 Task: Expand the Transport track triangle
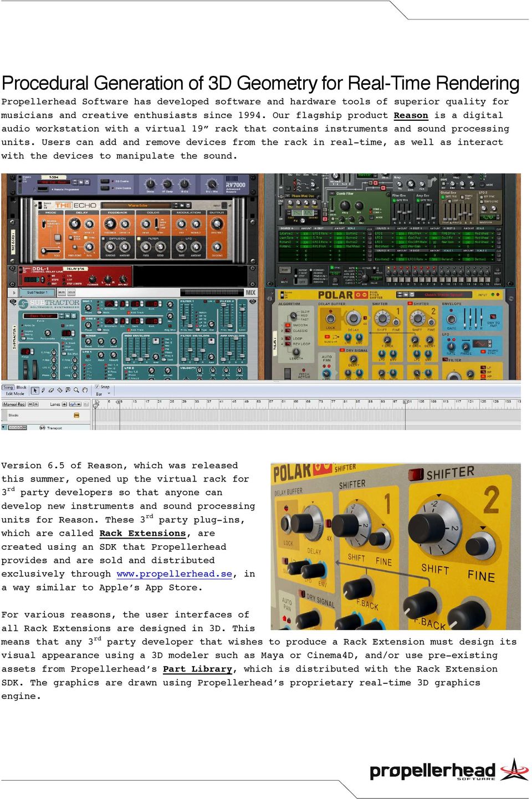(4, 427)
